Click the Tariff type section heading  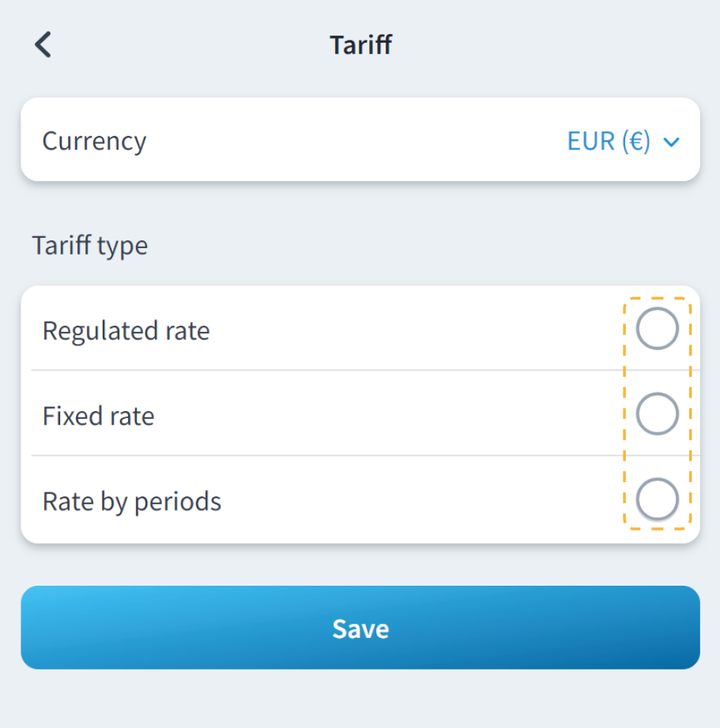[89, 245]
